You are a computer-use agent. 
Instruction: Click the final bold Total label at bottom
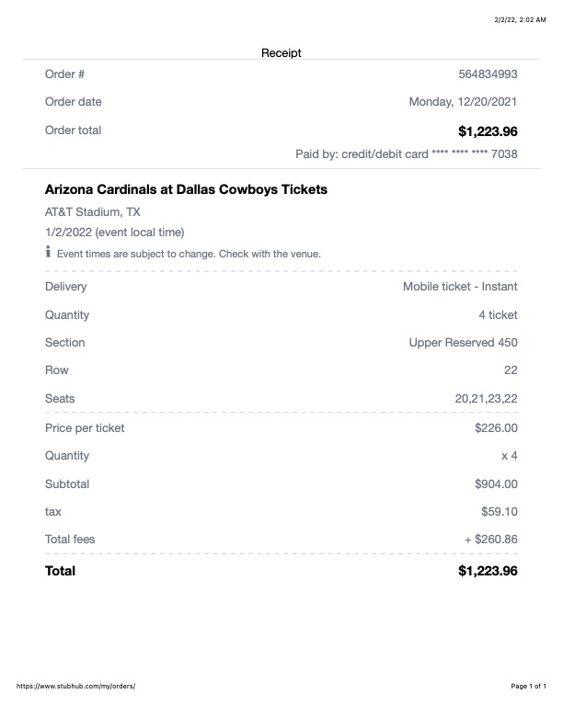[x=61, y=571]
